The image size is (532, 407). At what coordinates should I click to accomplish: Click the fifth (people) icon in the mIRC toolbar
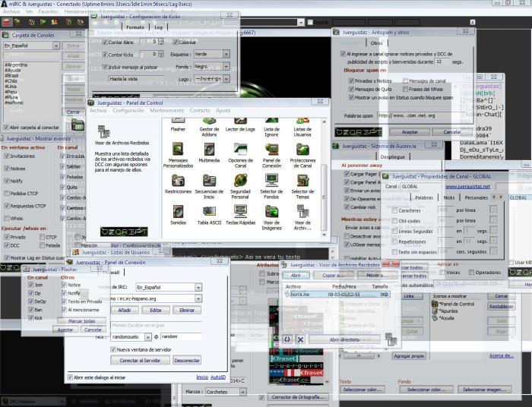click(54, 22)
